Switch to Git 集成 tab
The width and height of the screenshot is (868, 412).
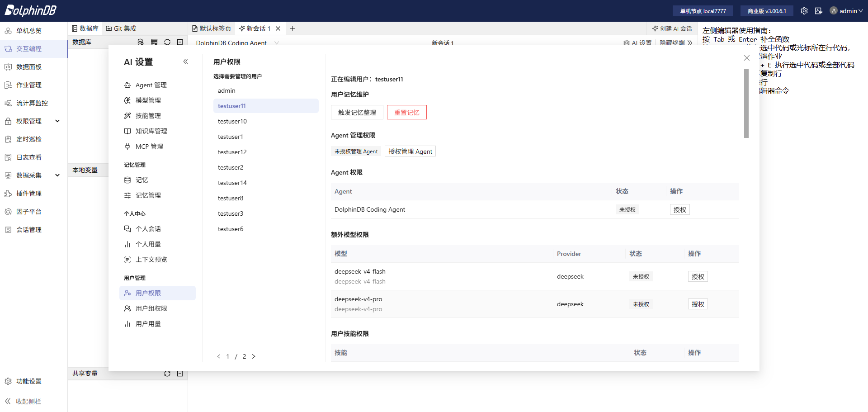click(x=121, y=28)
